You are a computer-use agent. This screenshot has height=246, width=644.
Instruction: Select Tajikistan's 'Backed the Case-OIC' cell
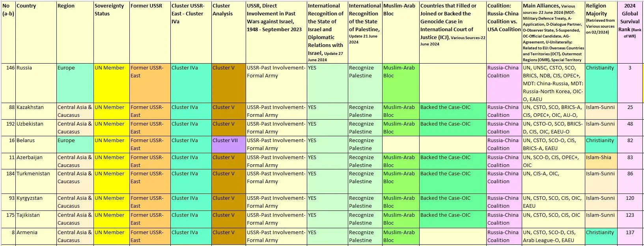453,219
